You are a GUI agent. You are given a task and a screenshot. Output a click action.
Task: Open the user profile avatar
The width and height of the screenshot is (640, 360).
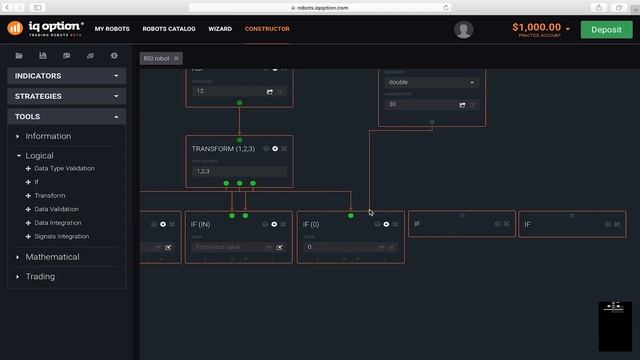pyautogui.click(x=463, y=30)
